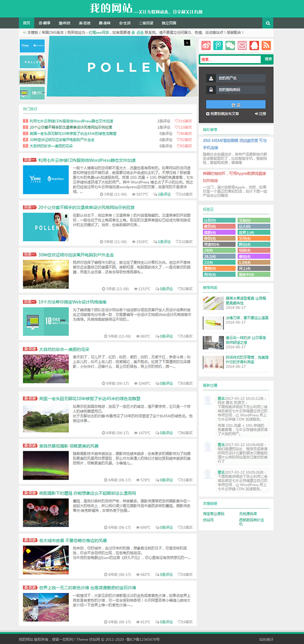Click the 注册 register link
This screenshot has width=304, height=644.
coord(260,114)
